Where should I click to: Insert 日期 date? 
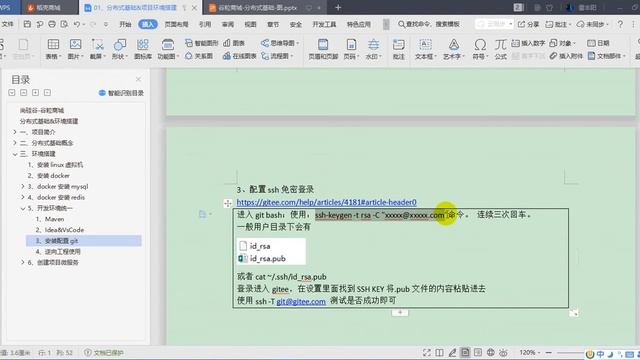598,43
